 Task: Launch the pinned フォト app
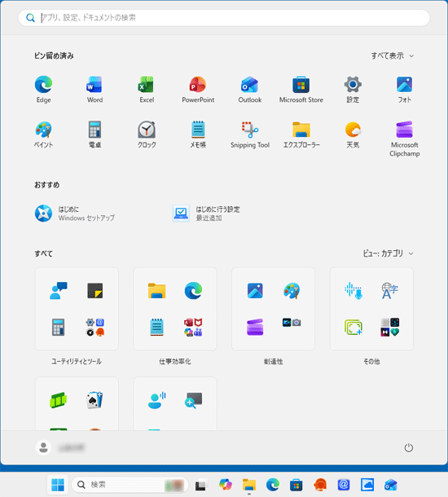pyautogui.click(x=404, y=90)
